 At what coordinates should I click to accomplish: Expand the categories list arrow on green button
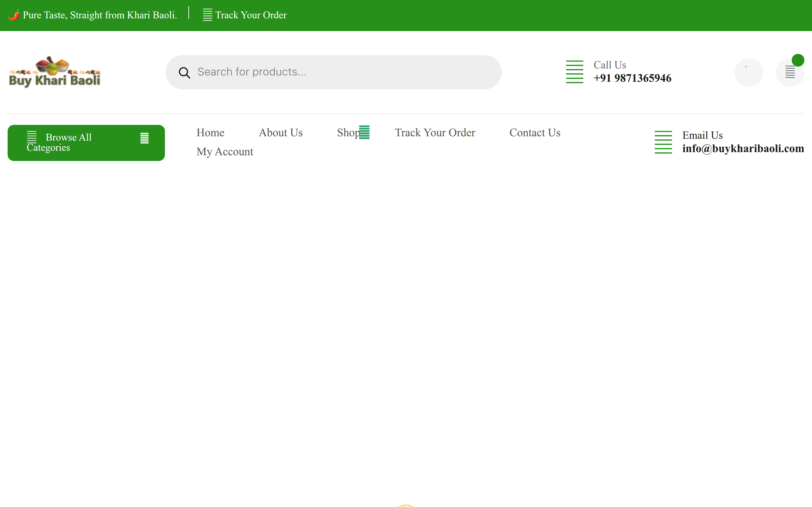[145, 138]
